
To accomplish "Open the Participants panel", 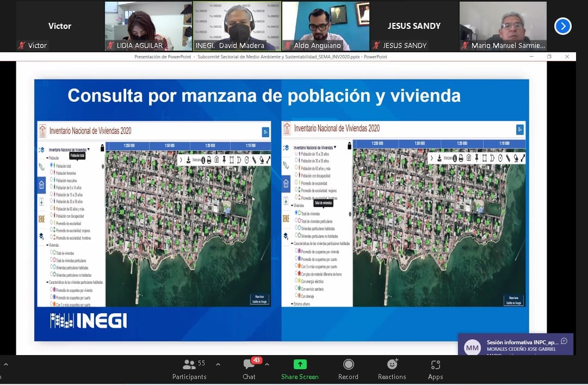I will (189, 369).
